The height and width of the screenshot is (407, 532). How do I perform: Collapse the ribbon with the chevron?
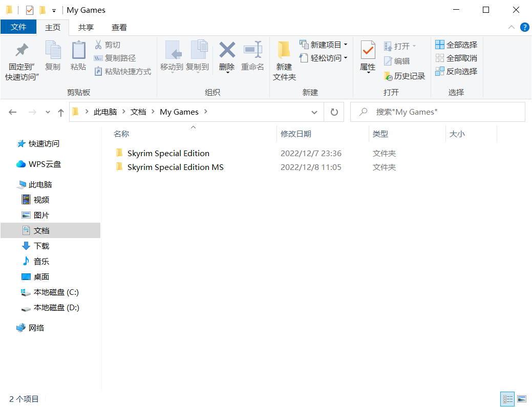coord(512,27)
